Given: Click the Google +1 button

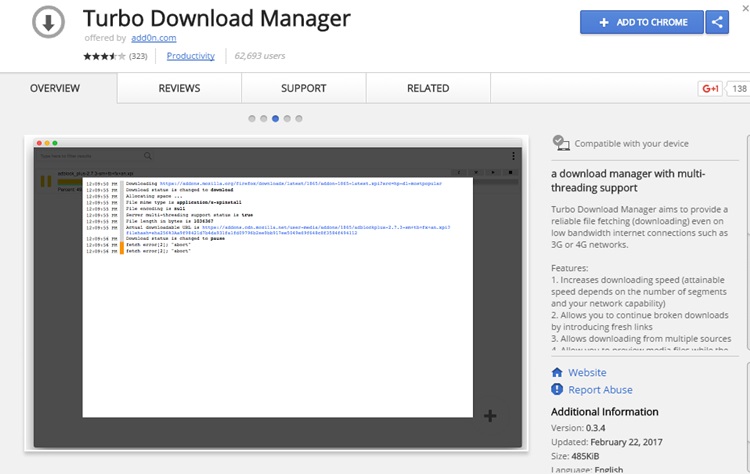Looking at the screenshot, I should [x=710, y=89].
